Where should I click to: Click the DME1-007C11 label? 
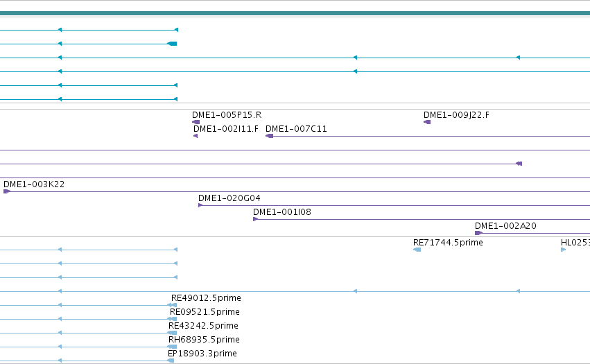coord(296,129)
